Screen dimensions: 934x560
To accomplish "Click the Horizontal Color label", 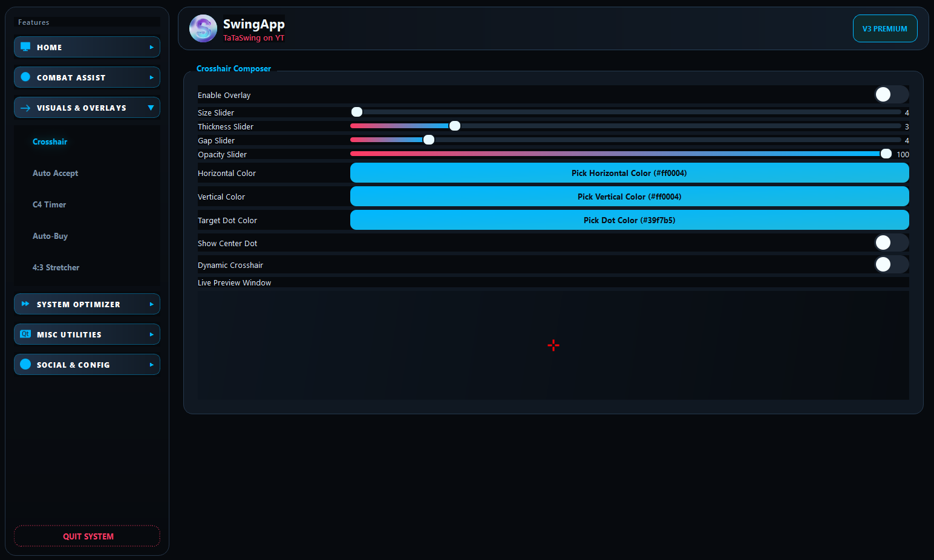I will coord(227,173).
